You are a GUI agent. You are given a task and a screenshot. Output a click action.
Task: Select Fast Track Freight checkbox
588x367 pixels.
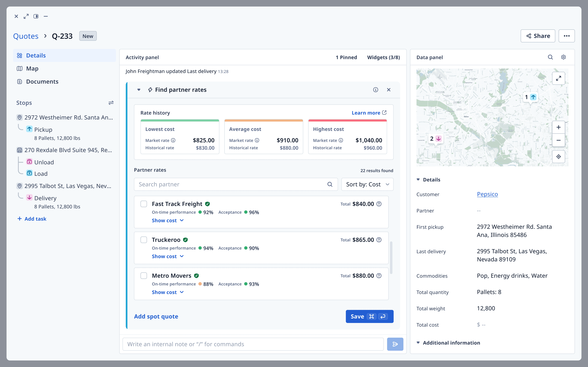pos(144,204)
